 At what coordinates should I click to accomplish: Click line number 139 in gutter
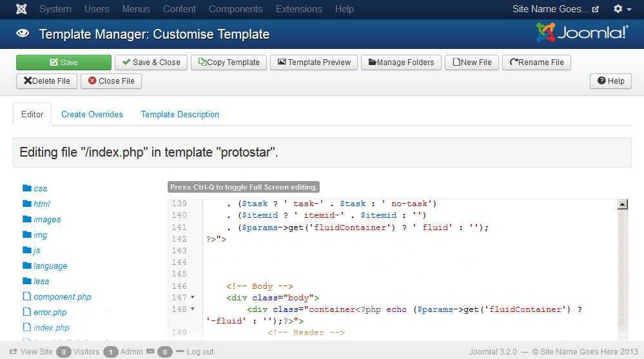[179, 203]
